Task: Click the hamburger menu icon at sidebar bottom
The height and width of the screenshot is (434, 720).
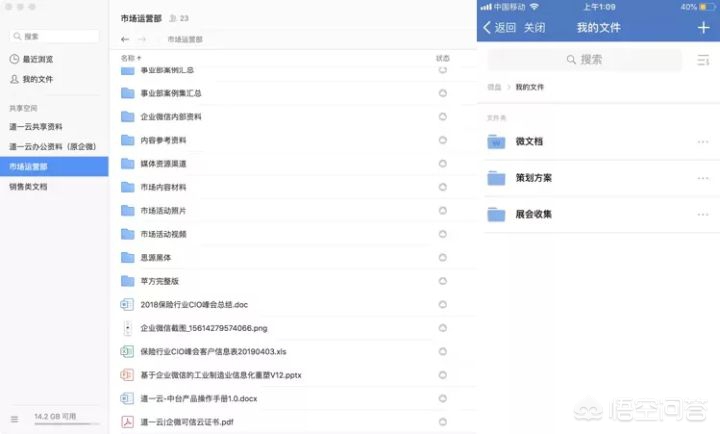Action: (x=14, y=419)
